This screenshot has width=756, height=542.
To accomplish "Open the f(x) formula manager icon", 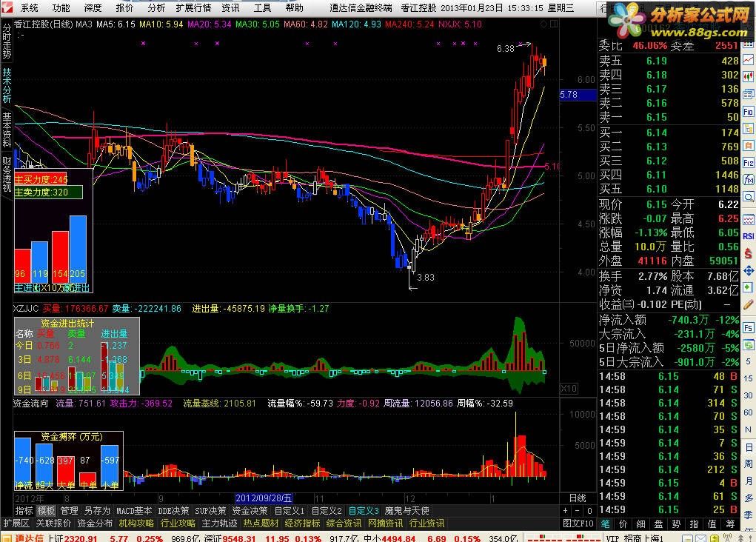I will coord(749,180).
